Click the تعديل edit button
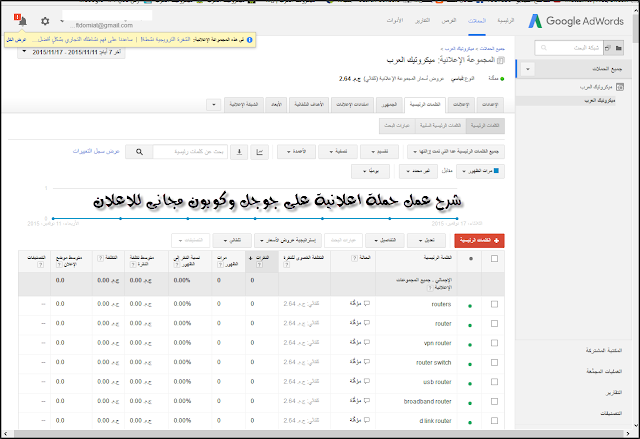This screenshot has height=439, width=640. (427, 241)
